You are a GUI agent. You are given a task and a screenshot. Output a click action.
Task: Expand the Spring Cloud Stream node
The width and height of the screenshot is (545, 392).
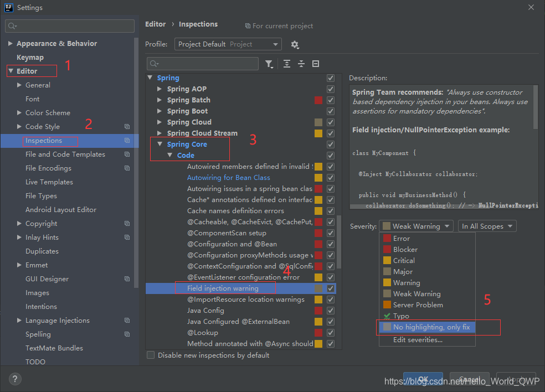tap(159, 133)
